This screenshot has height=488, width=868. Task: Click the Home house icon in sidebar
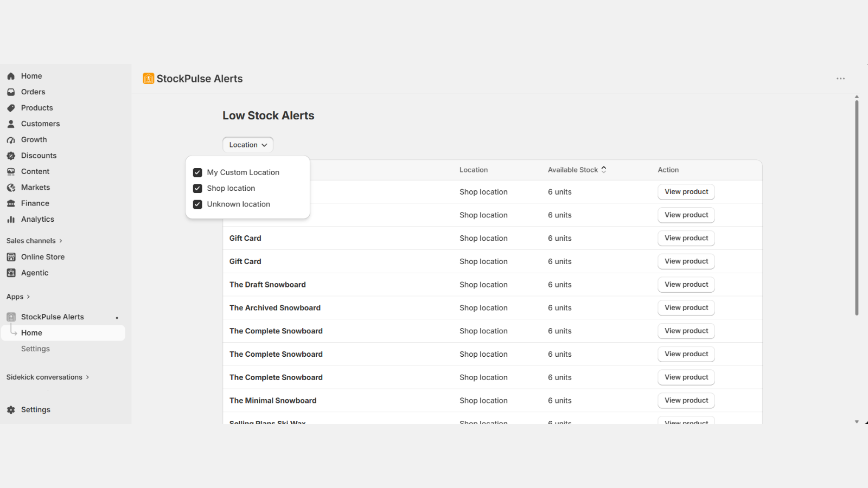point(11,76)
